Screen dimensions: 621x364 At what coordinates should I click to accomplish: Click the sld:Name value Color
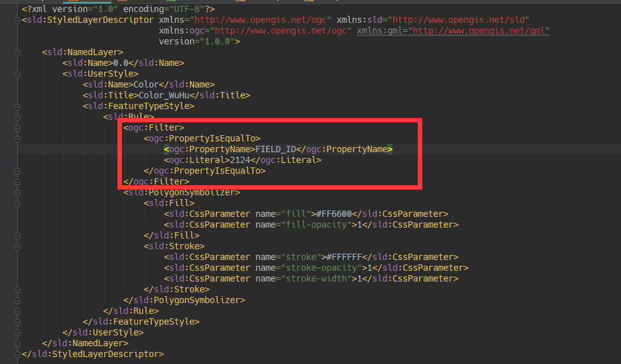(x=146, y=84)
